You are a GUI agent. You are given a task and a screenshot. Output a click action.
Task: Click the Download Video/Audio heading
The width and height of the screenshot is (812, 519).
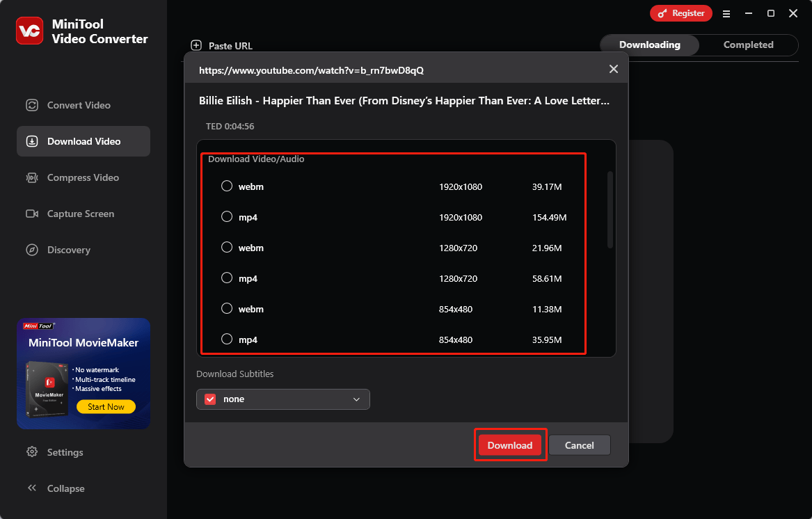pos(256,159)
